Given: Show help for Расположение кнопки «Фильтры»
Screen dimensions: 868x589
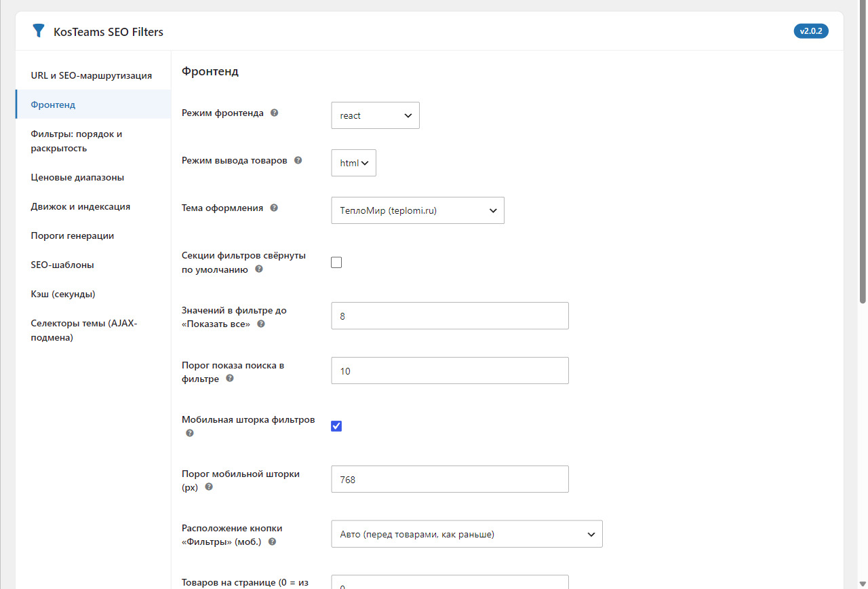Looking at the screenshot, I should [272, 541].
